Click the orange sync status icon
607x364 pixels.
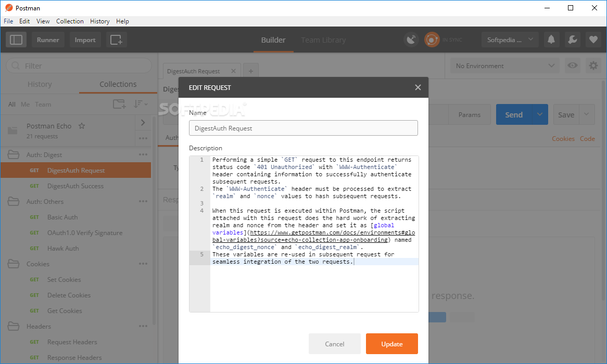coord(432,40)
